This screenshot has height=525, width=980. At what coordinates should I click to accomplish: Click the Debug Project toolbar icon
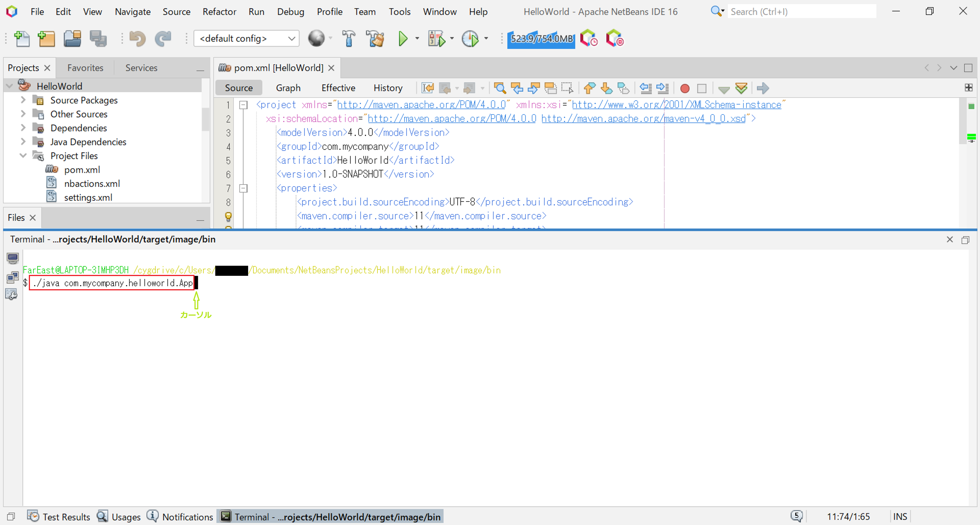tap(436, 38)
